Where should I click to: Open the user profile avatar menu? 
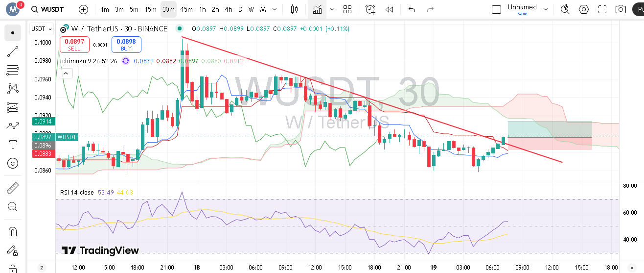pos(13,9)
